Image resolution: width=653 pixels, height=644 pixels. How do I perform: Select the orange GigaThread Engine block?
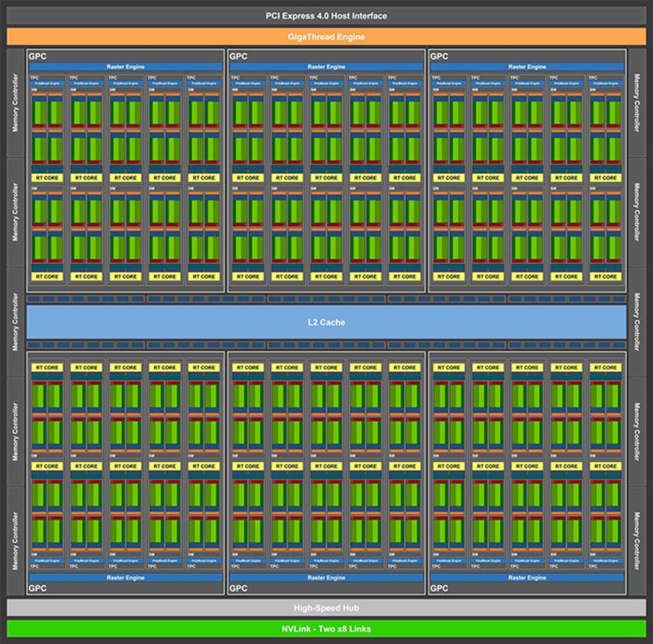click(326, 37)
